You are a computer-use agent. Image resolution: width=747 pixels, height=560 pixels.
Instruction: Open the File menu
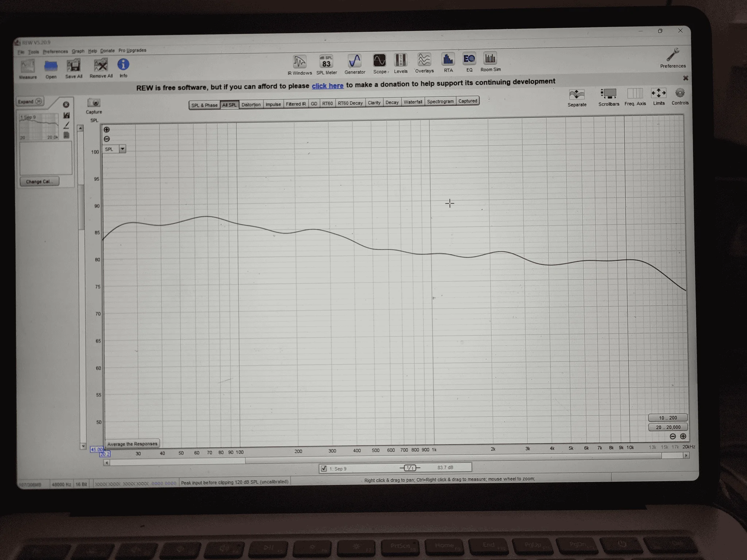pyautogui.click(x=21, y=52)
